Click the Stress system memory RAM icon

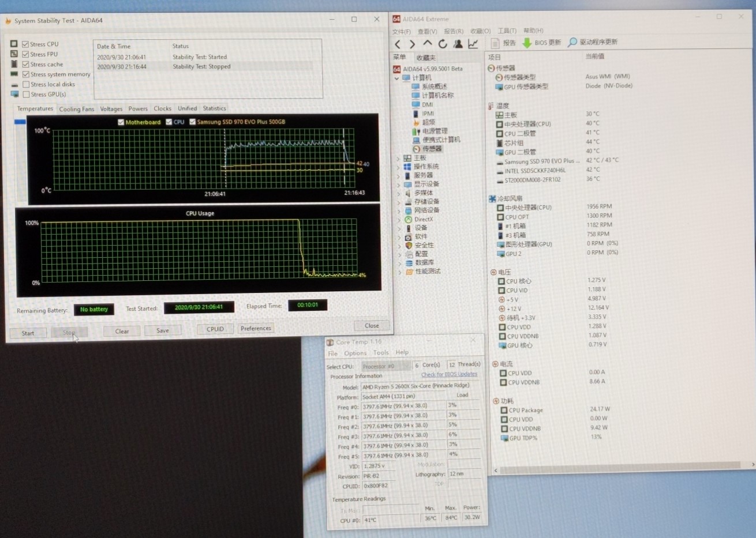(x=14, y=74)
